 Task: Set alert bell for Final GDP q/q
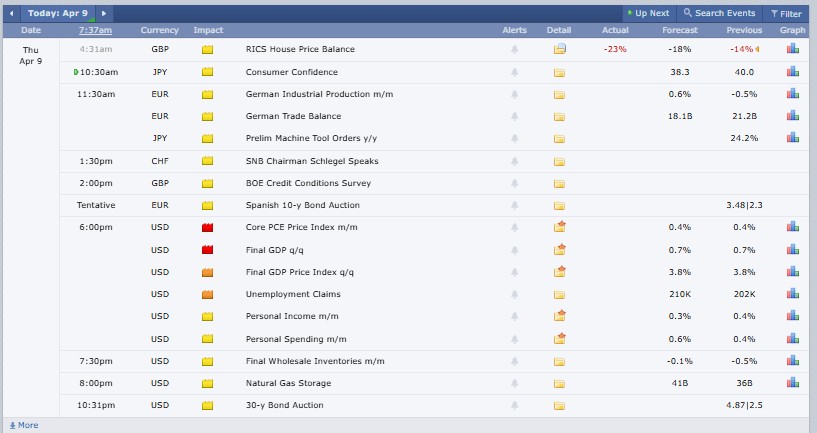coord(515,250)
